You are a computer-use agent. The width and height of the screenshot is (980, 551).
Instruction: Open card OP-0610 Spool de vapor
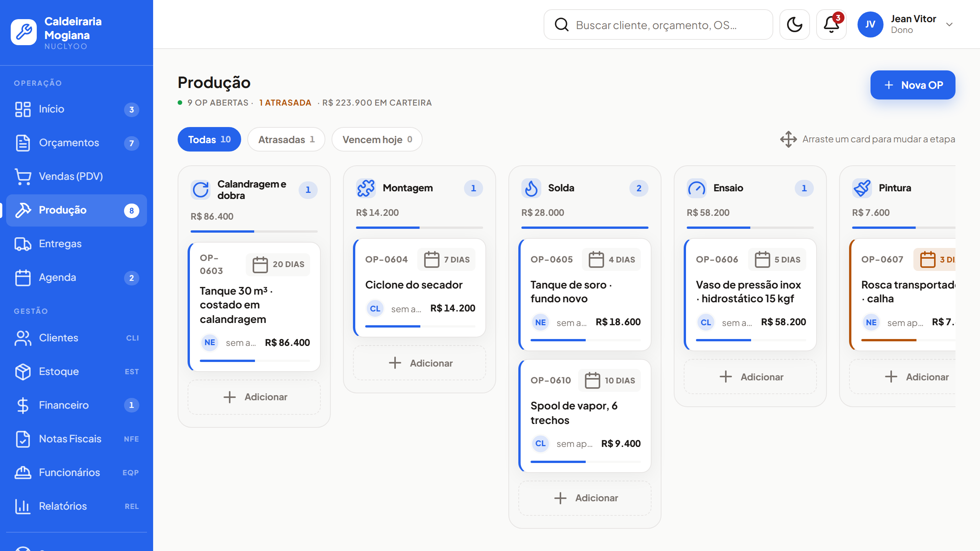pos(585,416)
